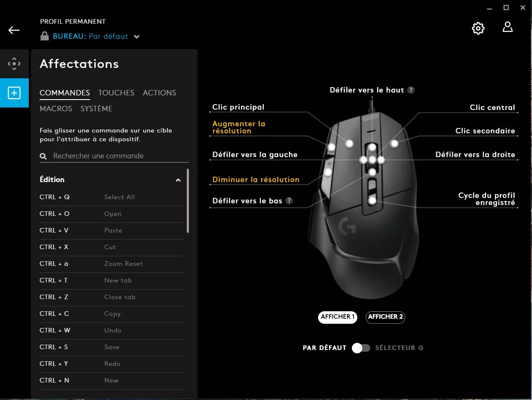Click the back arrow icon
This screenshot has height=400, width=532.
14,30
